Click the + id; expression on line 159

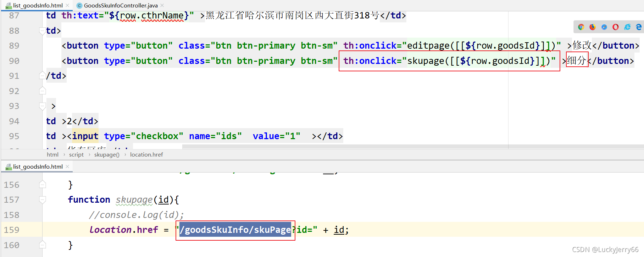336,230
